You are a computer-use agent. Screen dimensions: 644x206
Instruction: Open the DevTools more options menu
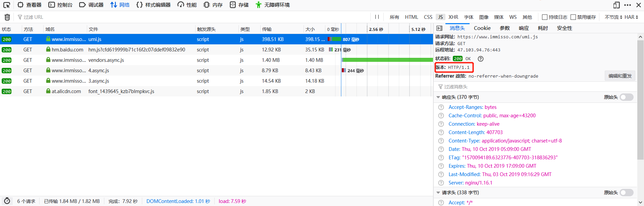[x=628, y=5]
